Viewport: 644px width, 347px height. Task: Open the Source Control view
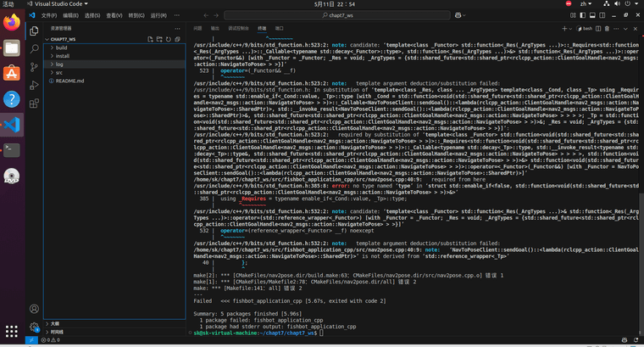click(34, 67)
